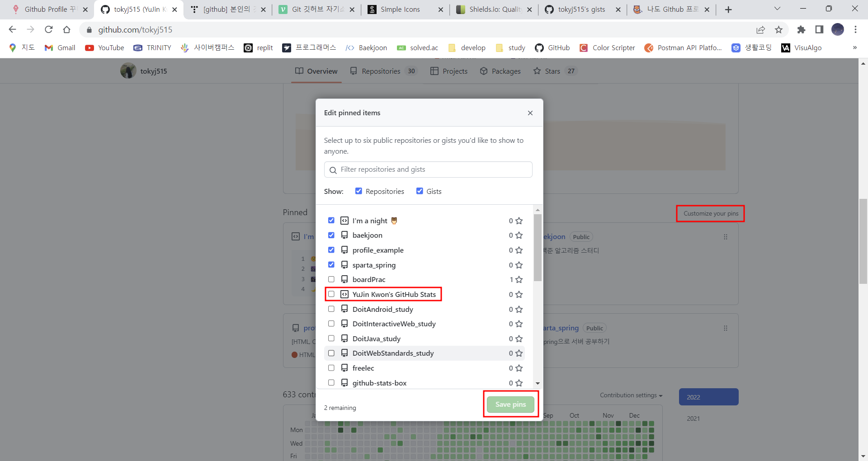Expand the bookmarks overflow chevron
This screenshot has width=868, height=461.
(854, 47)
